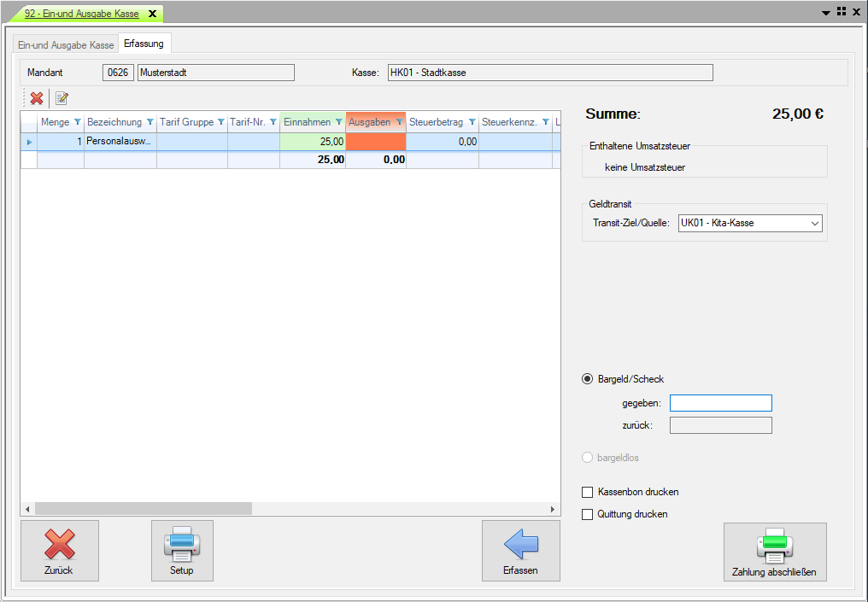Click the edit entry pencil icon

click(62, 98)
